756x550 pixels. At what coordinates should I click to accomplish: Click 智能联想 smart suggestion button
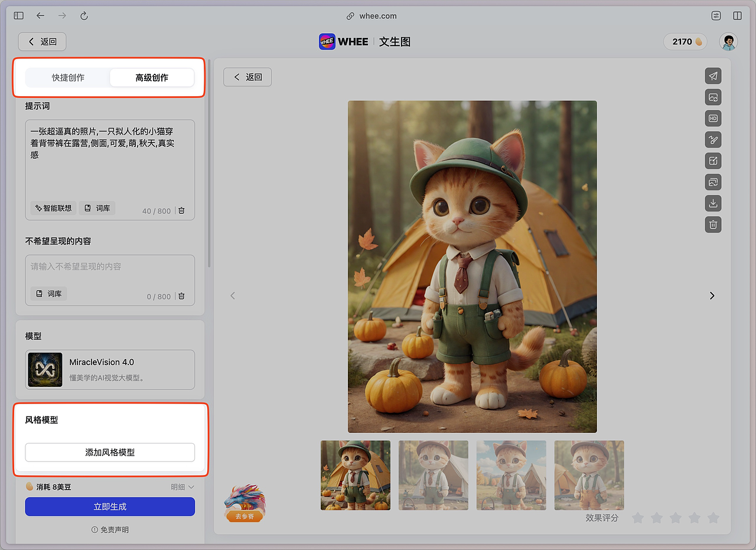pos(53,208)
